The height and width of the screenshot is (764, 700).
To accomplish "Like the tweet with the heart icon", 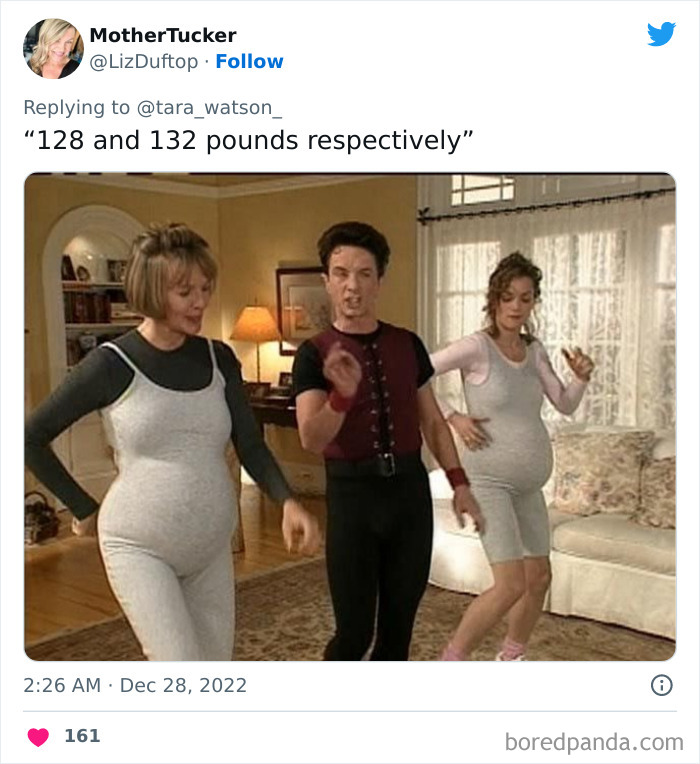I will [38, 737].
